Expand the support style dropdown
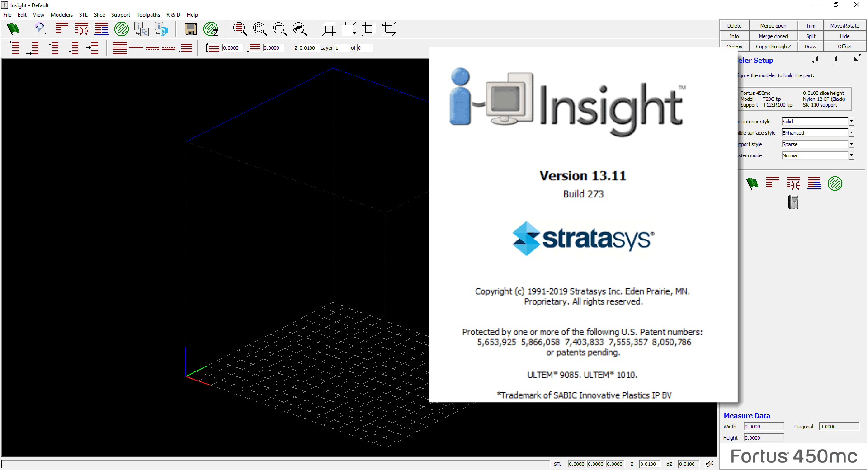 coord(851,144)
